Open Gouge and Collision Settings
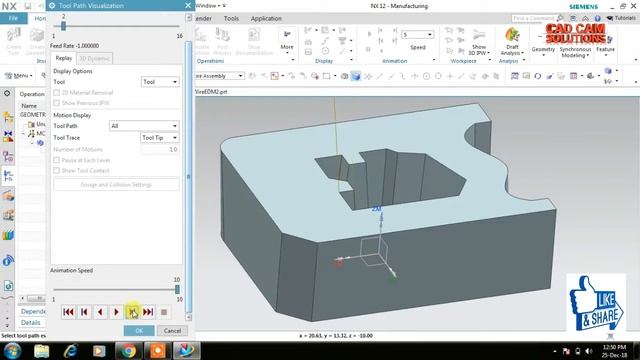Image resolution: width=640 pixels, height=360 pixels. pyautogui.click(x=116, y=184)
